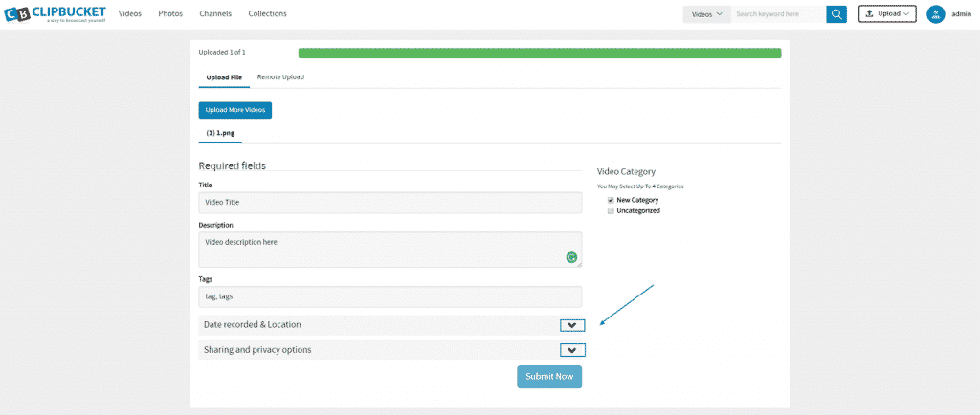Click the green icon in Description field
The width and height of the screenshot is (980, 415).
(x=571, y=256)
